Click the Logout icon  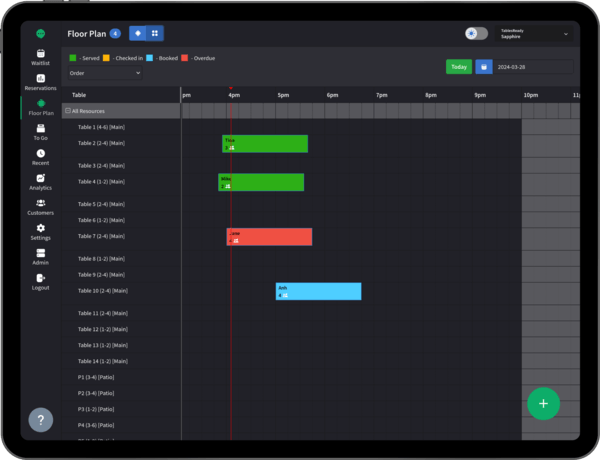[41, 278]
